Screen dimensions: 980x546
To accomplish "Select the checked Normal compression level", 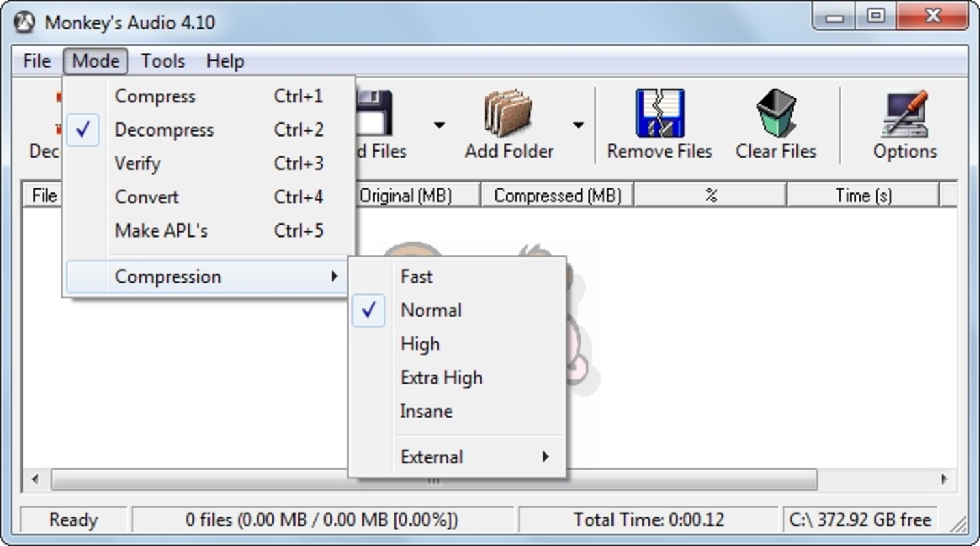I will (457, 310).
